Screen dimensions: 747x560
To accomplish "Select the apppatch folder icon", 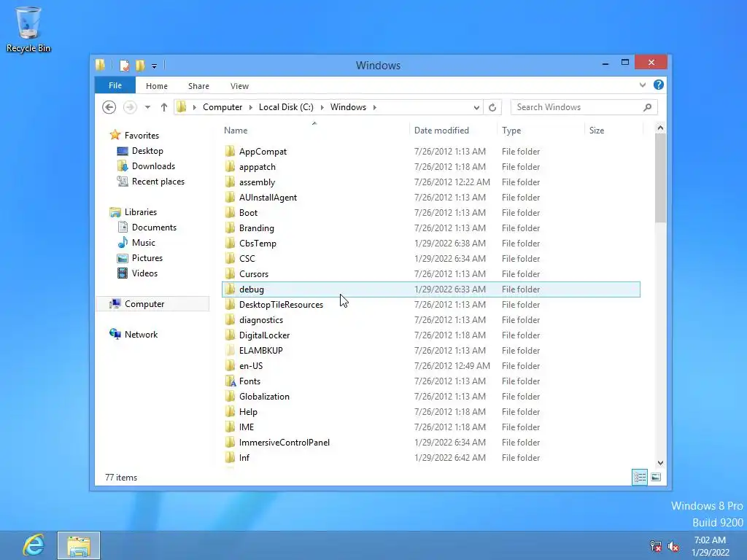I will (230, 167).
